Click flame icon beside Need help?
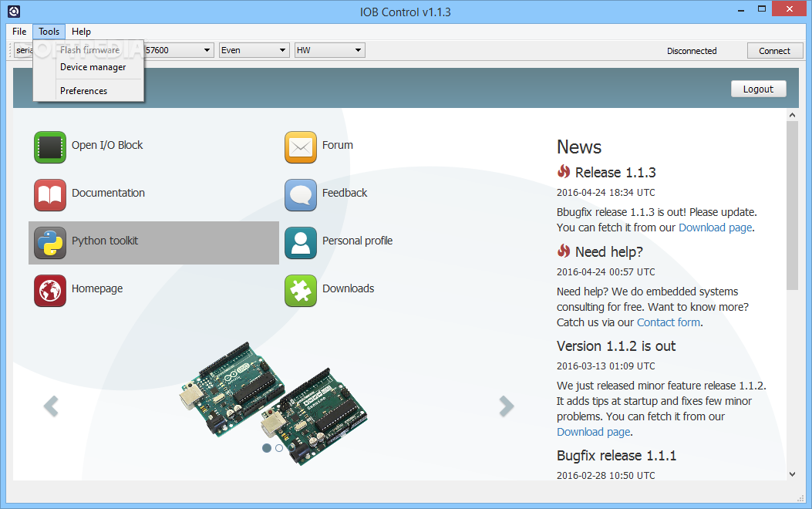Screen dimensions: 812x509 coord(564,251)
